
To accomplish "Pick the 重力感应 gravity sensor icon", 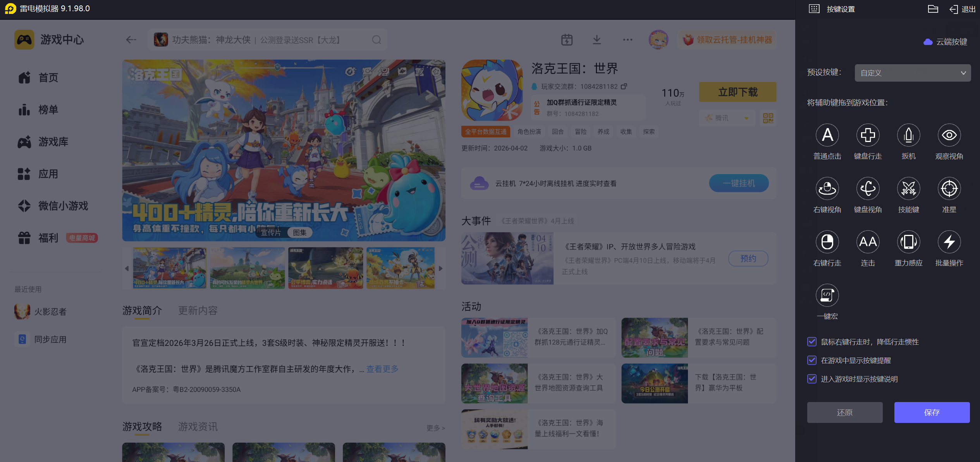I will pyautogui.click(x=908, y=242).
